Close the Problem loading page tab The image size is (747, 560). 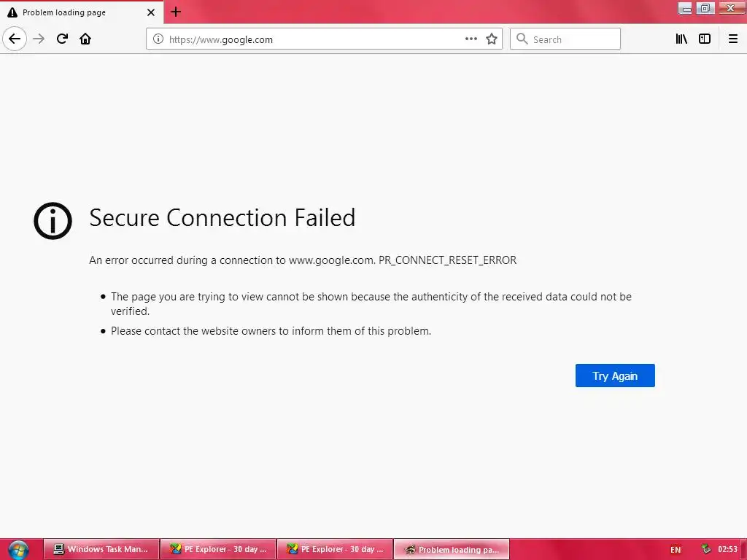point(151,12)
